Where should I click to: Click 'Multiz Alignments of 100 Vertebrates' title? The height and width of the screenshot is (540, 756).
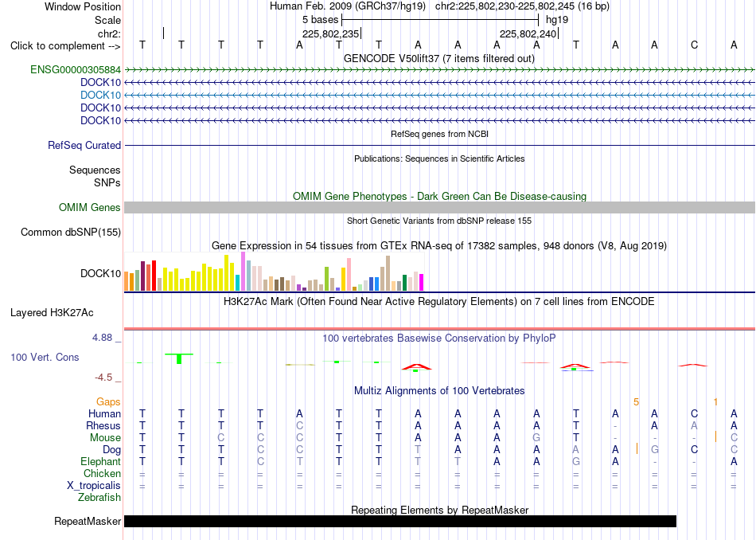439,391
